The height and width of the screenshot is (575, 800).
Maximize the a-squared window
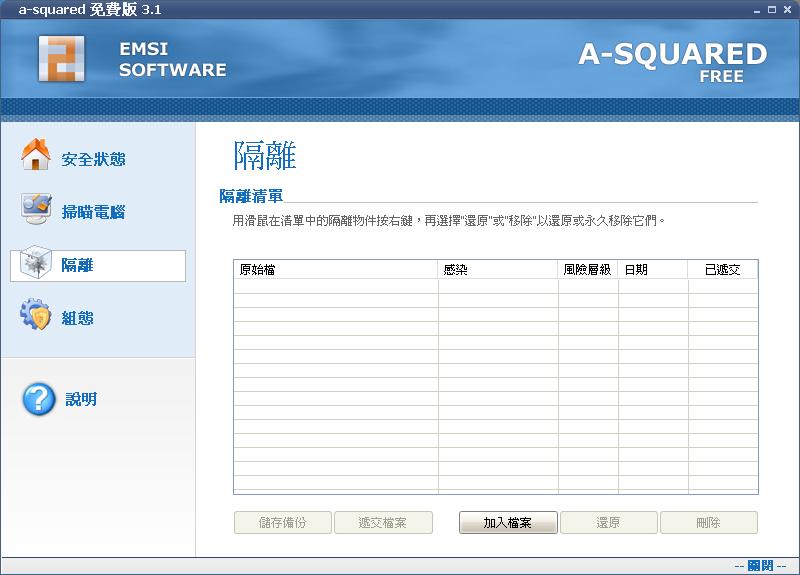click(772, 10)
